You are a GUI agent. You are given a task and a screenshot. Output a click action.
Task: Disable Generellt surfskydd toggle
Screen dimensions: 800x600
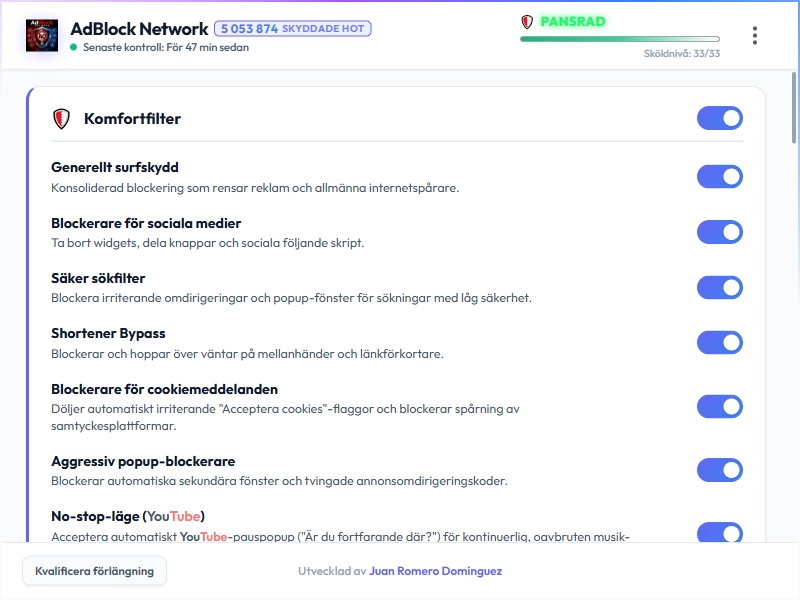(x=719, y=177)
